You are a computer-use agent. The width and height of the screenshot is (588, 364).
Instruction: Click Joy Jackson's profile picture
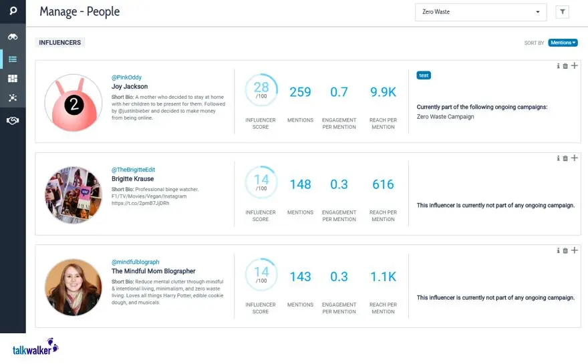[73, 103]
